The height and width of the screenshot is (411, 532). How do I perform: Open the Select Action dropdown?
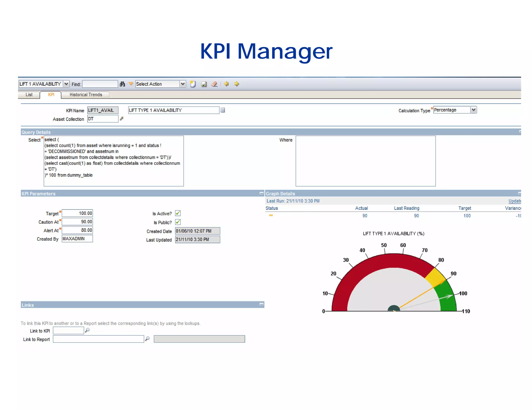[183, 84]
